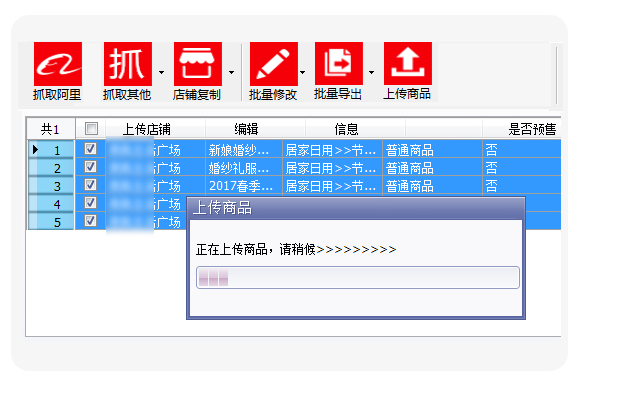The height and width of the screenshot is (396, 642).
Task: Uncheck the checkbox in row 1
Action: click(90, 148)
